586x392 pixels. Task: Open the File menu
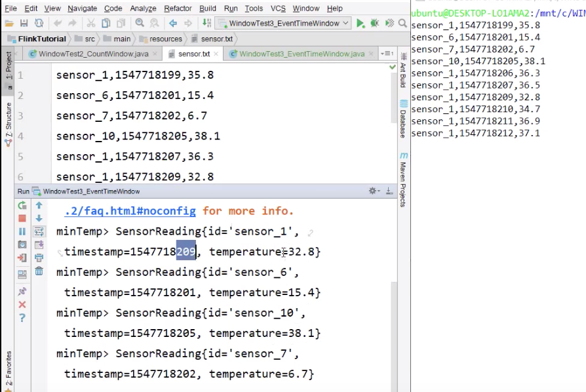10,9
